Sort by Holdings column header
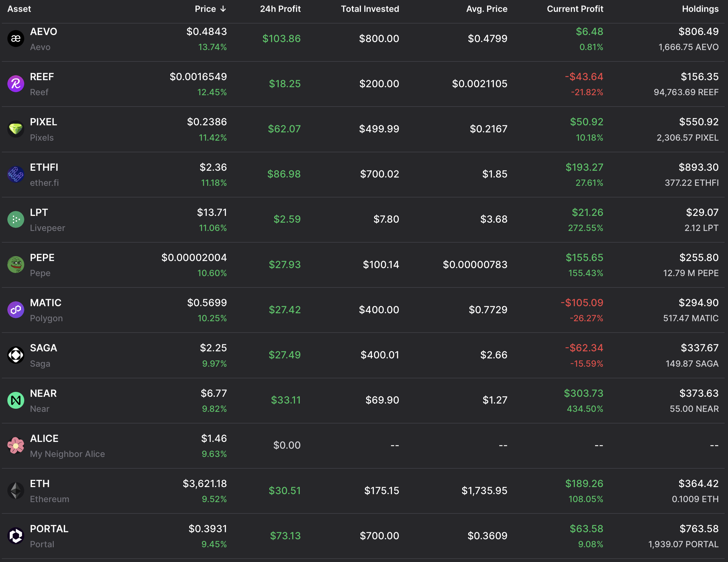The width and height of the screenshot is (728, 562). pos(700,9)
